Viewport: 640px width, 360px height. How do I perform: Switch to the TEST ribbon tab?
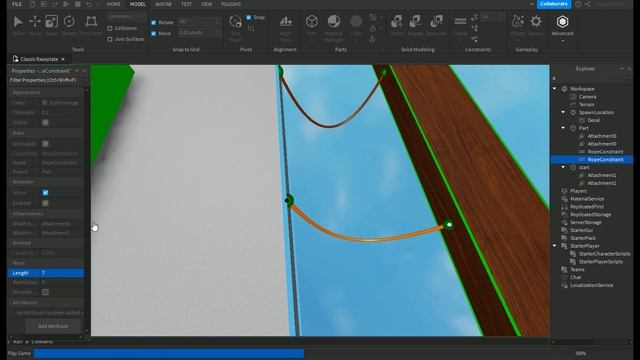[x=187, y=4]
